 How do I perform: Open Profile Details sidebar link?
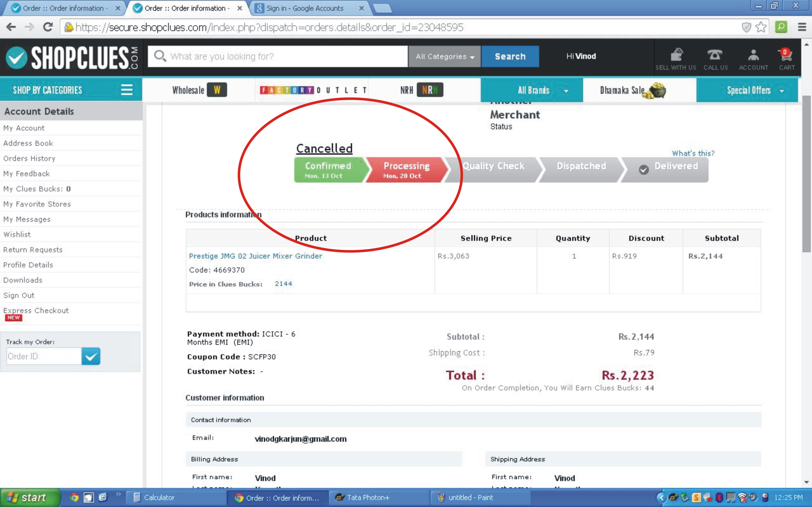pos(28,265)
